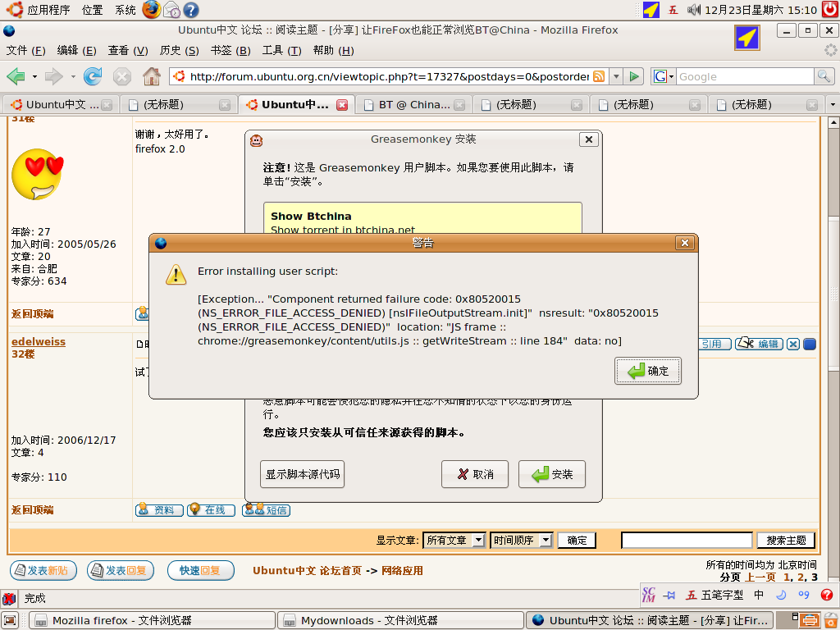Open the forward history dropdown arrow

click(73, 76)
